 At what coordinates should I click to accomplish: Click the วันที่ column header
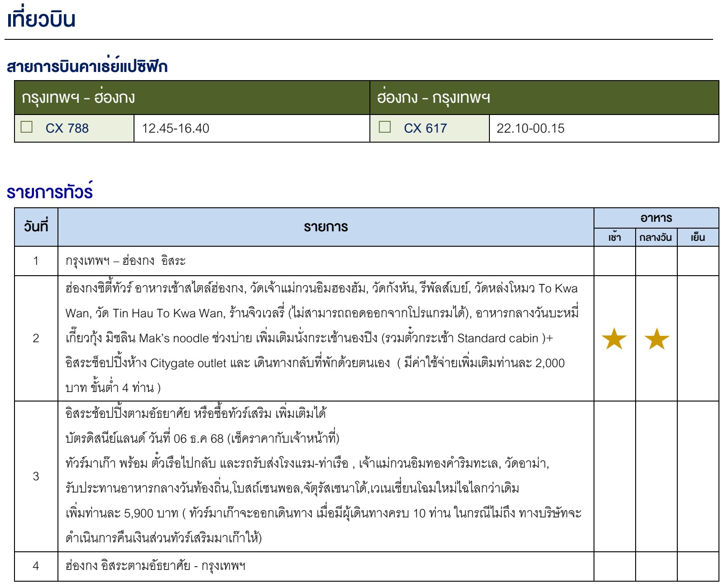point(36,227)
